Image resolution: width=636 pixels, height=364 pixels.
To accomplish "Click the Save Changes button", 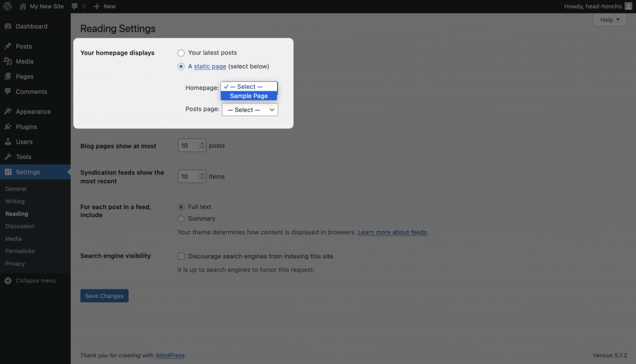I will pos(104,296).
